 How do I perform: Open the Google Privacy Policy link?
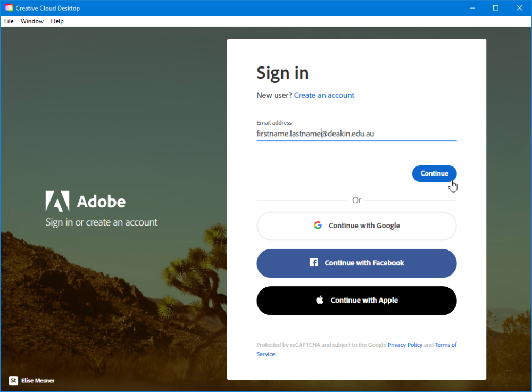point(405,345)
